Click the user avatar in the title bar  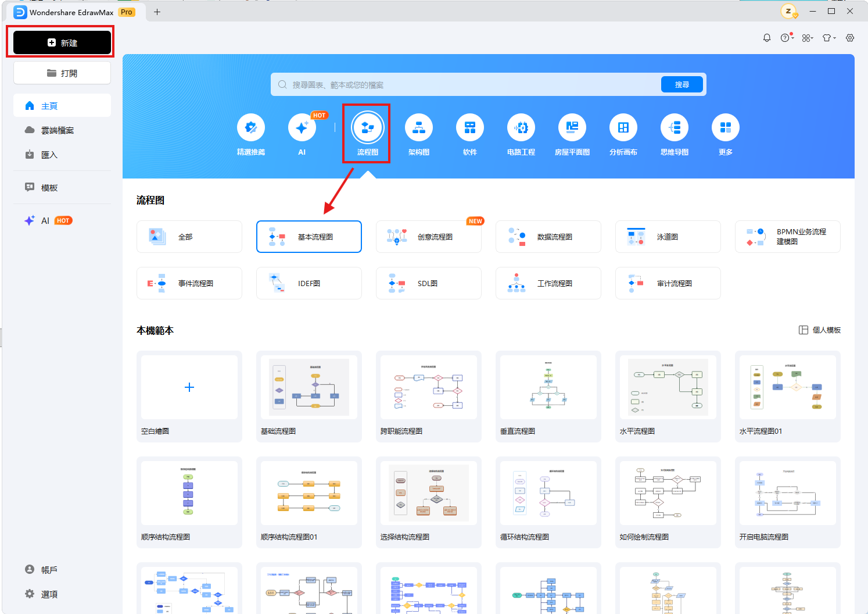[789, 11]
